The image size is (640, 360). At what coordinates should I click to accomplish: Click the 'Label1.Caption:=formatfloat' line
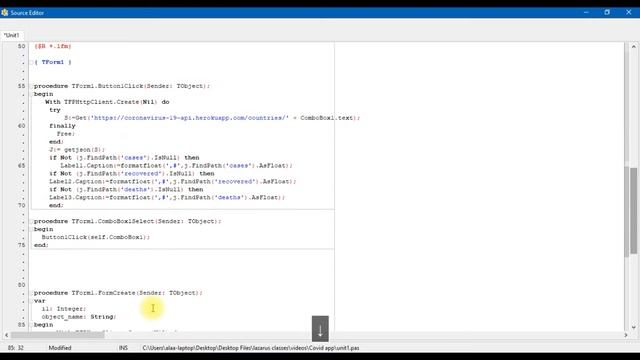click(176, 166)
